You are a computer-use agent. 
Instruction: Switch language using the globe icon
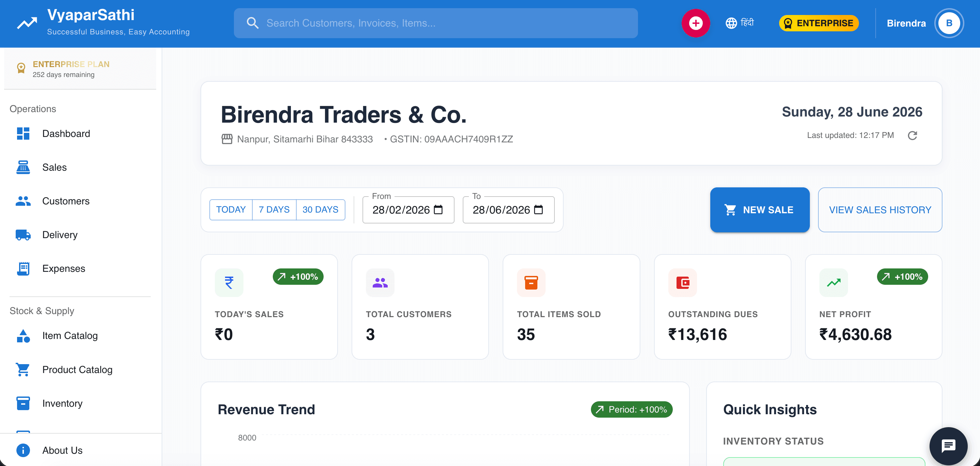[x=731, y=23]
